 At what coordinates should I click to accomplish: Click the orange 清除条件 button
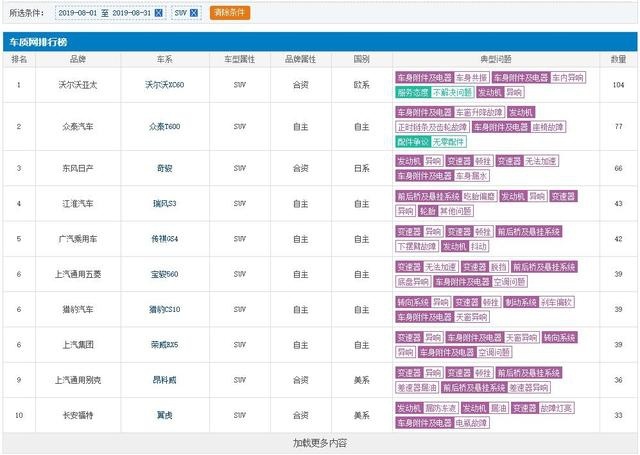(230, 13)
